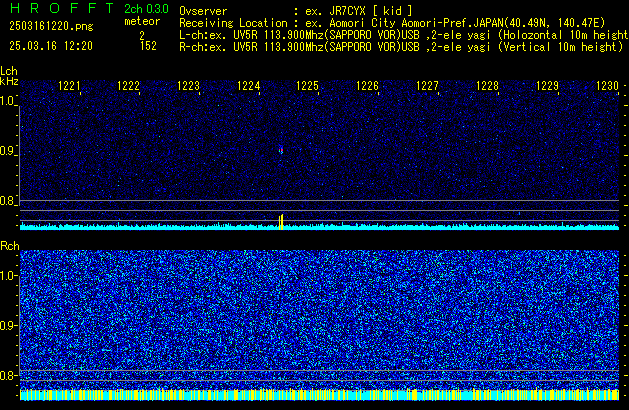Image resolution: width=629 pixels, height=410 pixels.
Task: Click the 'Lch' channel label
Action: 9,71
